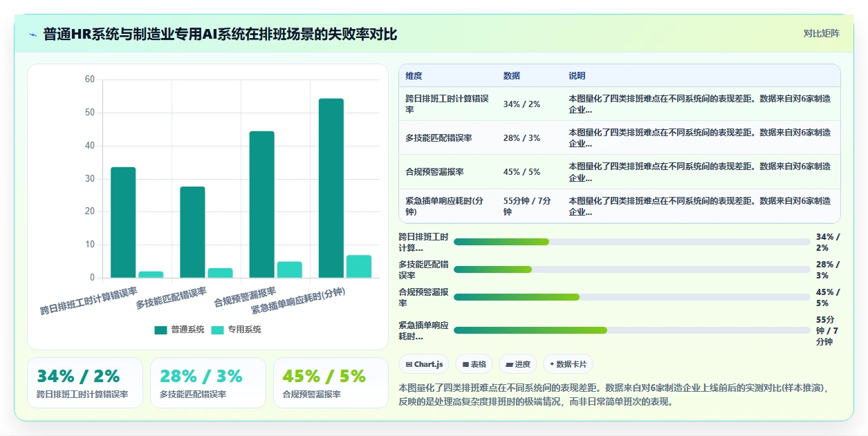This screenshot has height=436, width=868.
Task: Click the Chart.js chip
Action: click(x=425, y=364)
